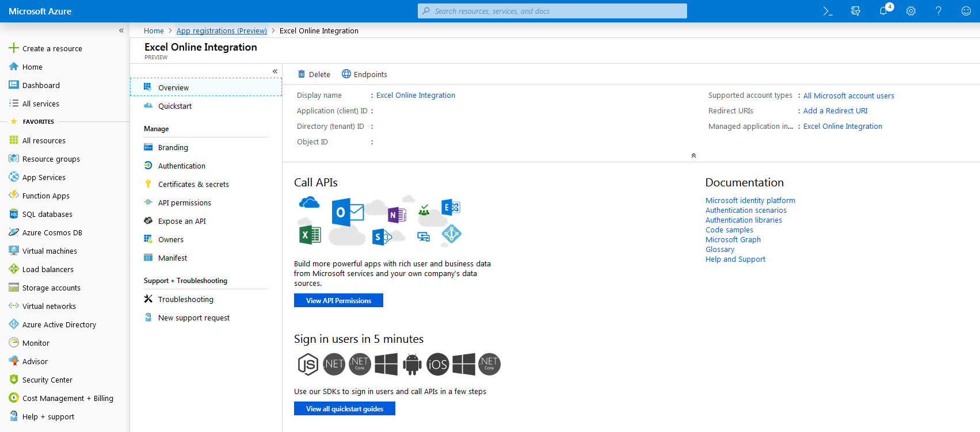The height and width of the screenshot is (432, 980).
Task: Collapse the essentials section
Action: coord(693,155)
